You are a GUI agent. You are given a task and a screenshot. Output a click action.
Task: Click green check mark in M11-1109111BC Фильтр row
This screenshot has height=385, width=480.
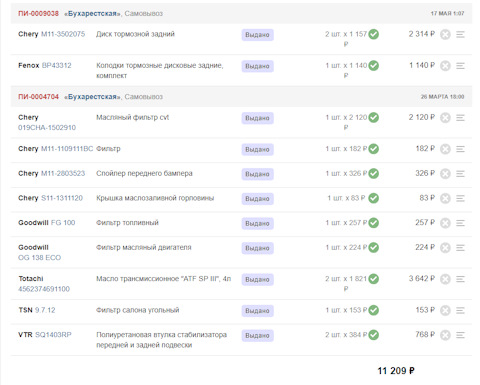pyautogui.click(x=374, y=149)
